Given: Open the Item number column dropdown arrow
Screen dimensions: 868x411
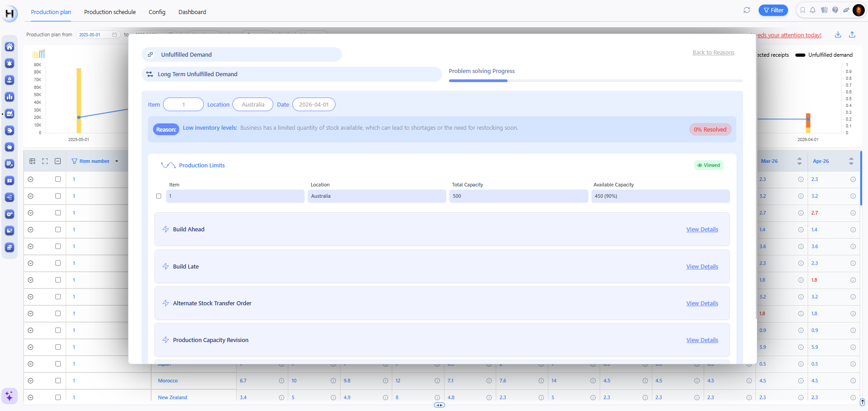Looking at the screenshot, I should tap(117, 161).
